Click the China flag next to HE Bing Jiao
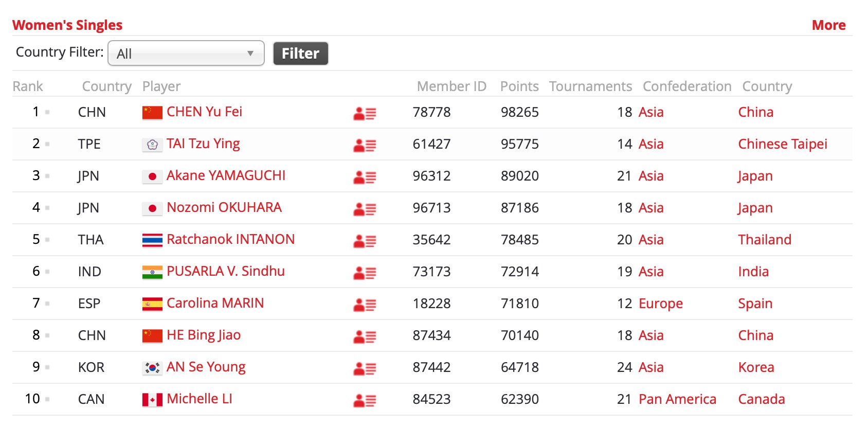This screenshot has width=868, height=427. tap(152, 336)
